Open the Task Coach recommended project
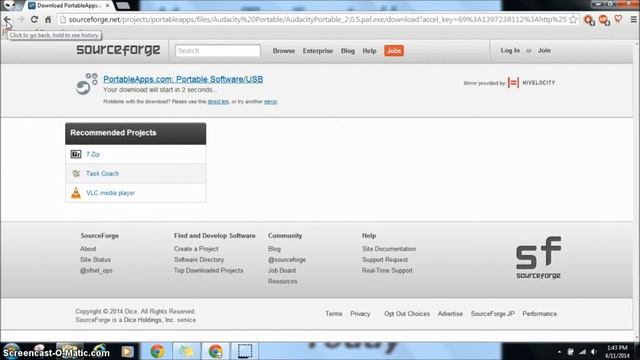The width and height of the screenshot is (640, 360). coord(102,173)
